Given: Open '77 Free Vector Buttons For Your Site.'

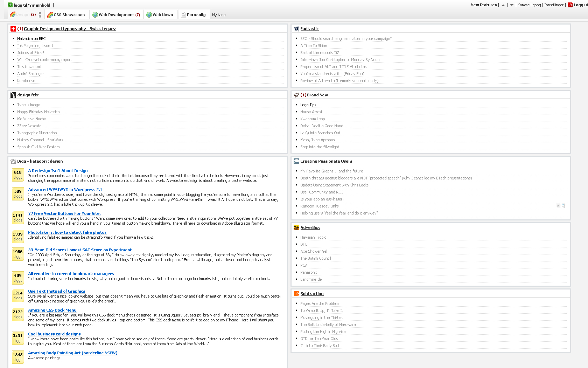Looking at the screenshot, I should [x=64, y=213].
